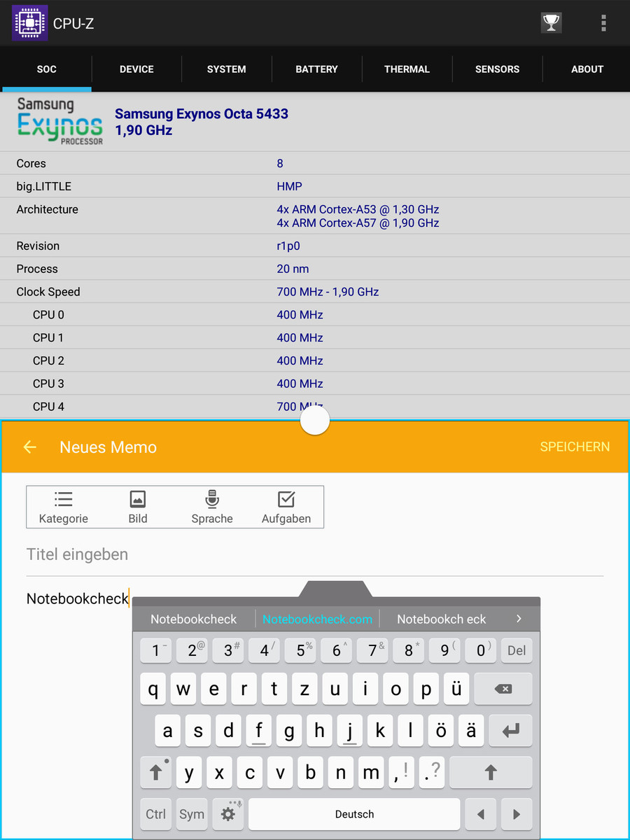Start Sprache voice recording in memo

point(212,507)
